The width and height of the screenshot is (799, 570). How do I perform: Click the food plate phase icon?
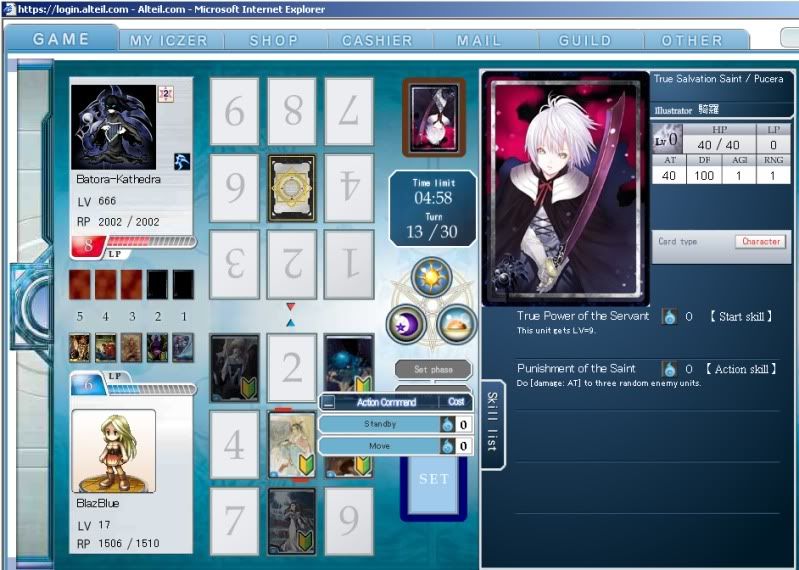click(457, 324)
